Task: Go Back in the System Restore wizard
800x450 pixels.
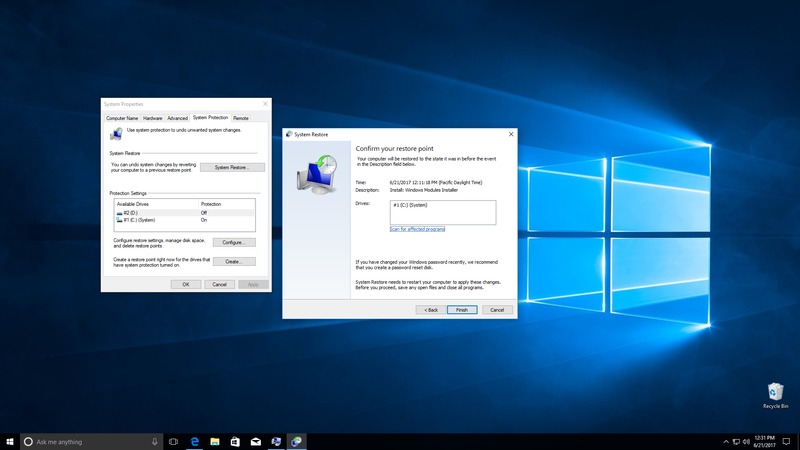Action: (429, 310)
